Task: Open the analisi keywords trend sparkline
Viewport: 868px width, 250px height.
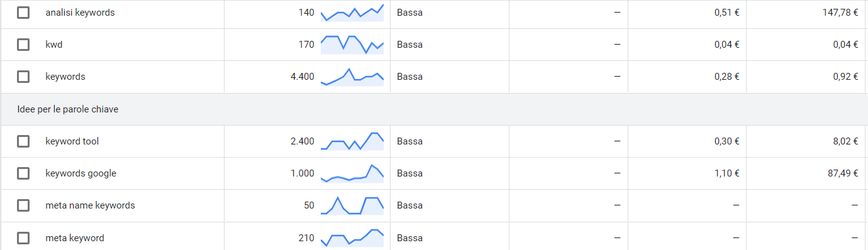Action: point(352,13)
